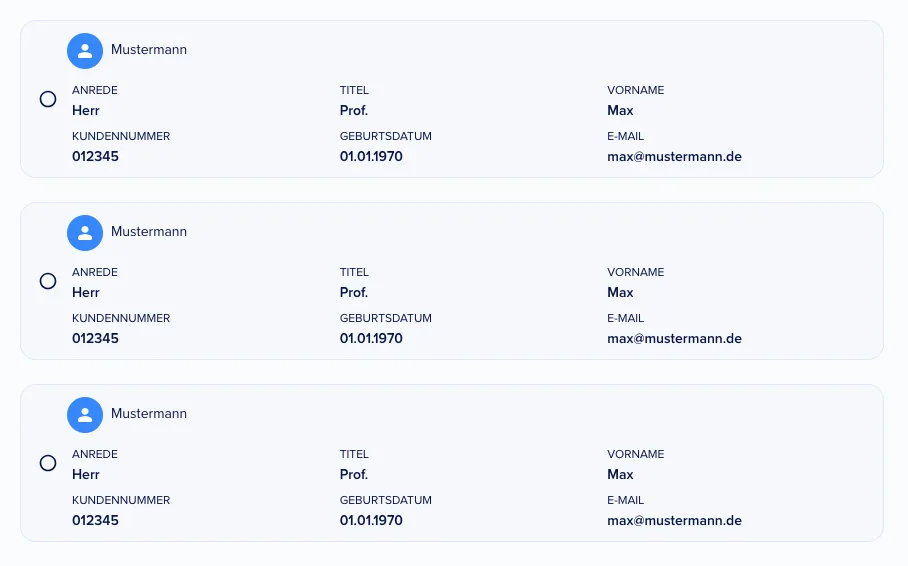Select the second Mustermann card radio button
908x566 pixels.
tap(48, 281)
